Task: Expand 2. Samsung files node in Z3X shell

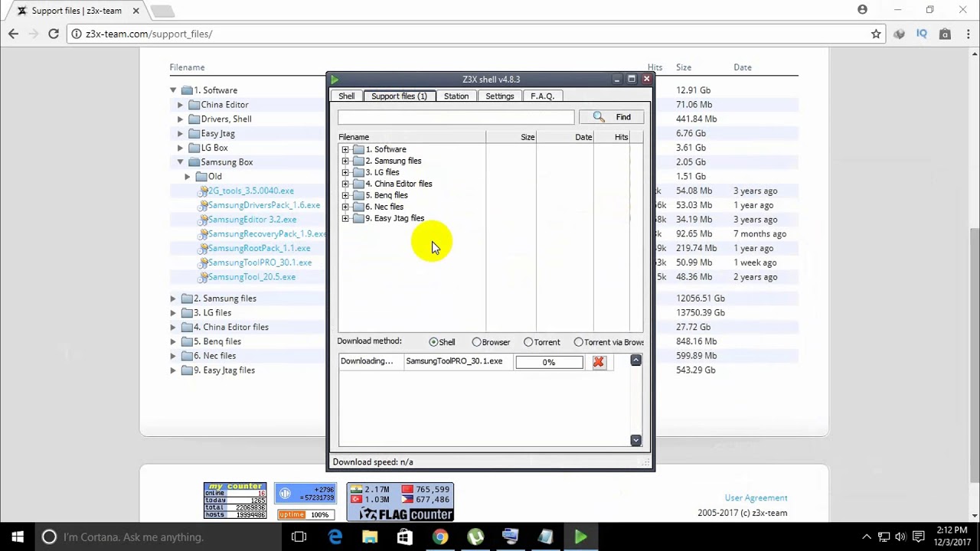Action: (x=345, y=161)
